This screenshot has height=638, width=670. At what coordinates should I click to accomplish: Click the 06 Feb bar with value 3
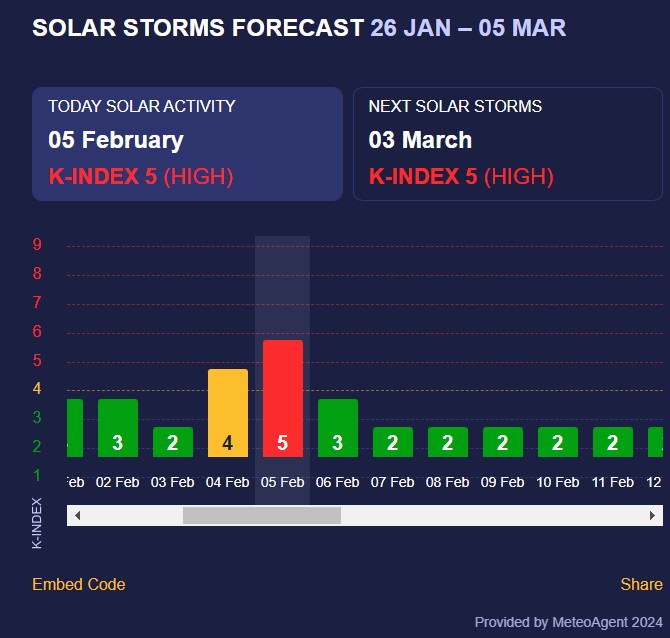click(x=337, y=427)
